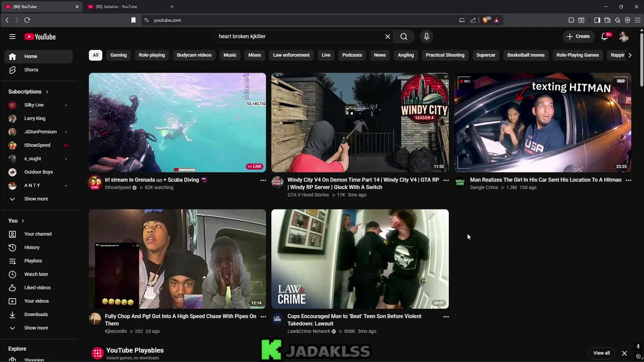Open options for Cops Encouraged Man video
The height and width of the screenshot is (362, 644).
446,317
